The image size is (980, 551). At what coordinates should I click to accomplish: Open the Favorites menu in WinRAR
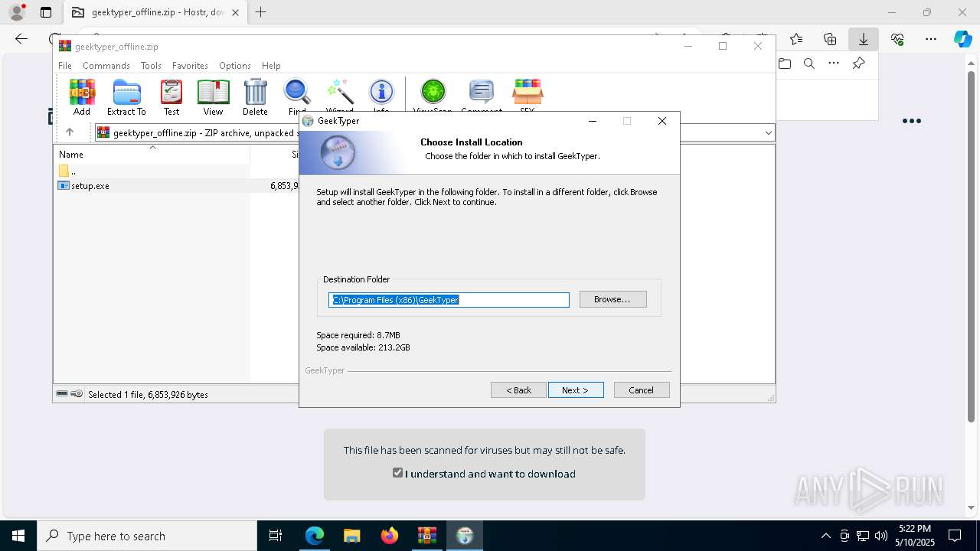[190, 66]
